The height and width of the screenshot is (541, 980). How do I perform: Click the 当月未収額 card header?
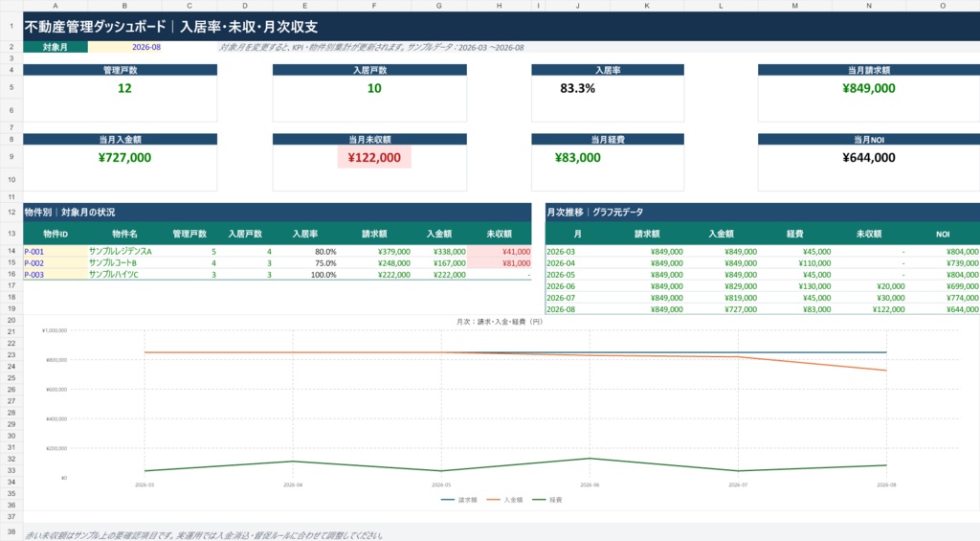(369, 140)
